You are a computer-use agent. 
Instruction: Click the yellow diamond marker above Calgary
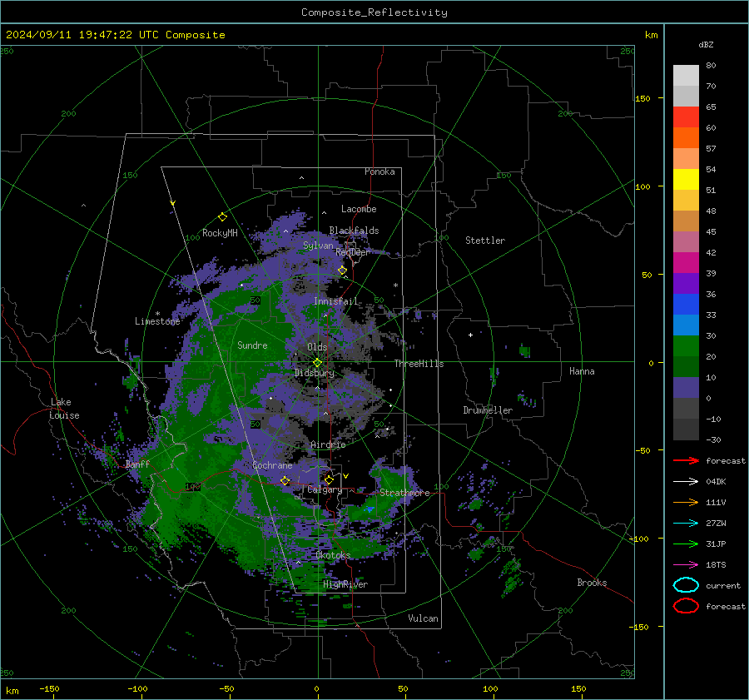tap(329, 479)
